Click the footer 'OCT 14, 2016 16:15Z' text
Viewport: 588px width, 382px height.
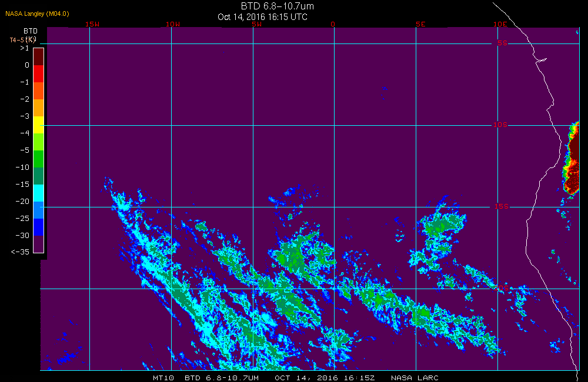(x=325, y=378)
